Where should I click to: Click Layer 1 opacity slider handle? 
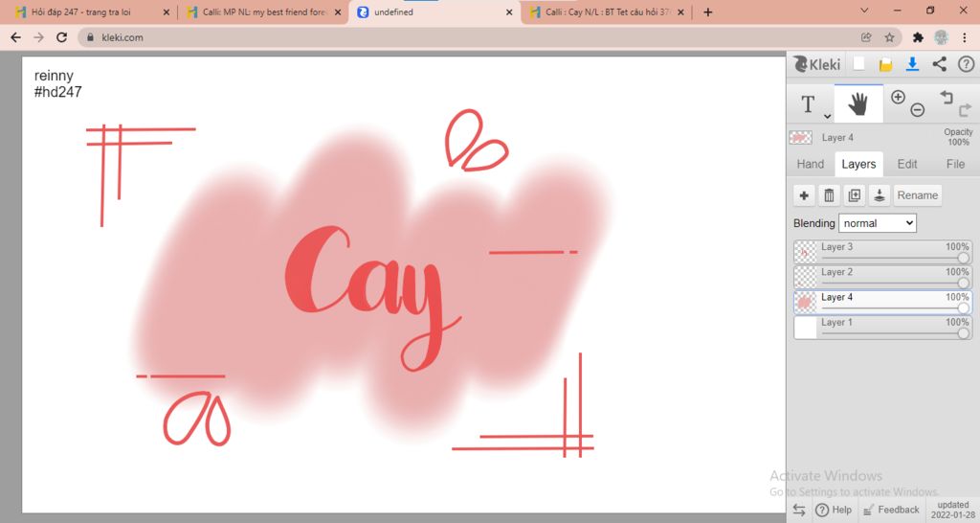963,333
